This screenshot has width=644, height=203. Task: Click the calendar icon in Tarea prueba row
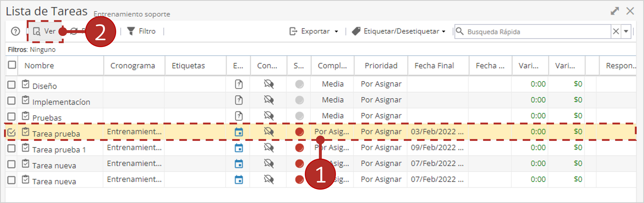239,132
